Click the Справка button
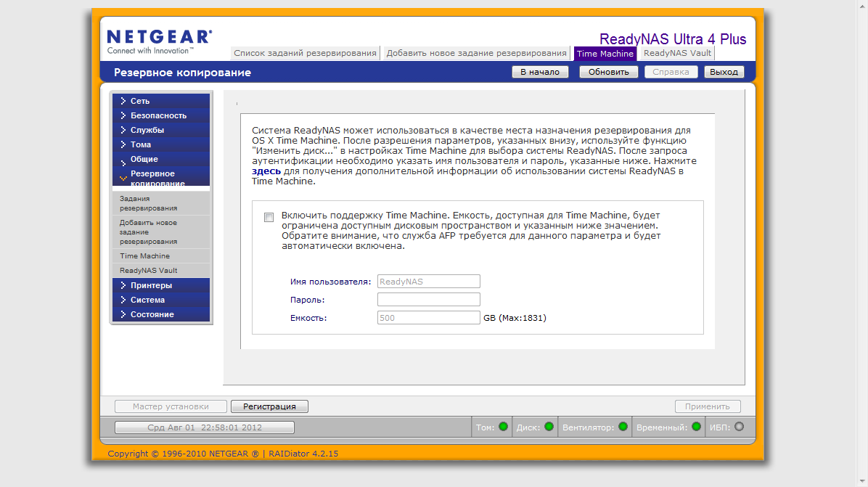This screenshot has width=868, height=487. pyautogui.click(x=671, y=72)
